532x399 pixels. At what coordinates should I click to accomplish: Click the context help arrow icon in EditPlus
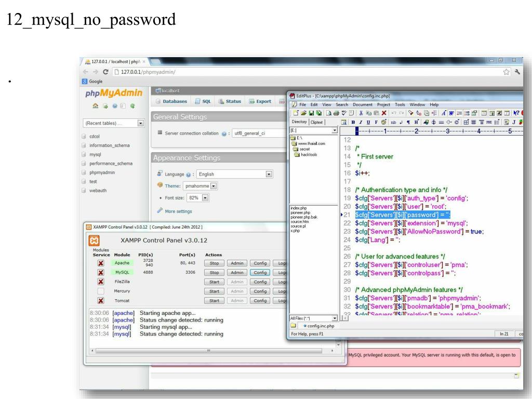click(516, 113)
